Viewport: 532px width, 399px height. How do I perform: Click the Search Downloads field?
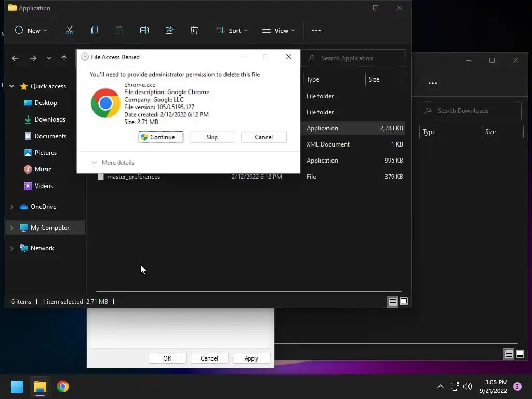(x=469, y=111)
